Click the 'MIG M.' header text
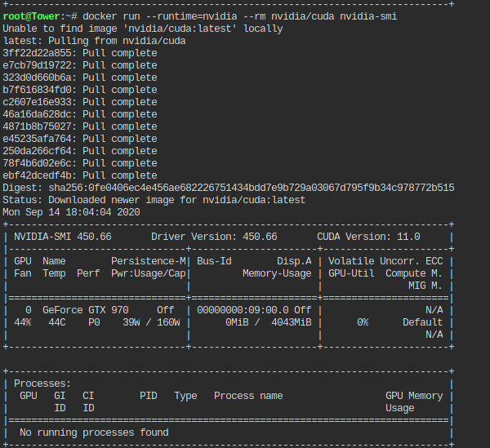Image resolution: width=490 pixels, height=448 pixels. [425, 286]
